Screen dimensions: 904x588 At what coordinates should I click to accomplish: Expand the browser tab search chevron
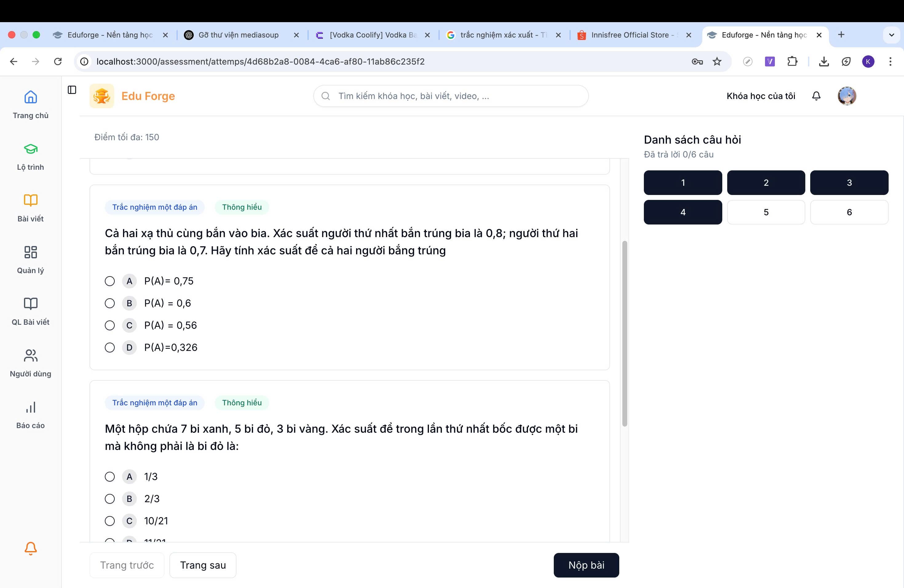point(891,35)
